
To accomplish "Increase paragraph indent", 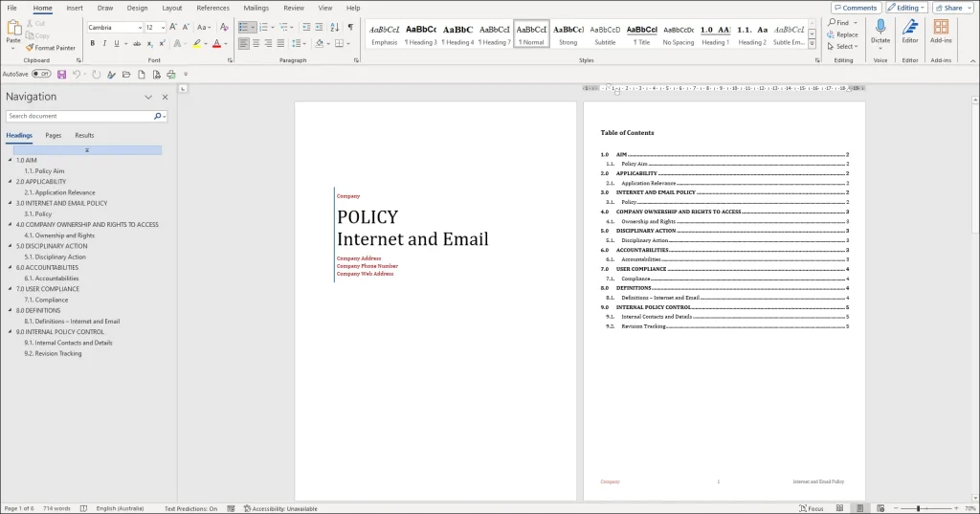I will click(x=319, y=28).
